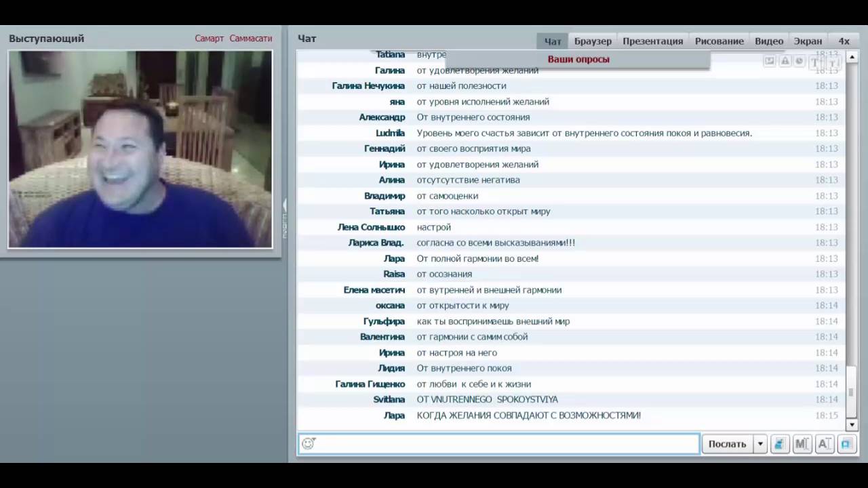Click username Гульфира in chat

coord(384,321)
